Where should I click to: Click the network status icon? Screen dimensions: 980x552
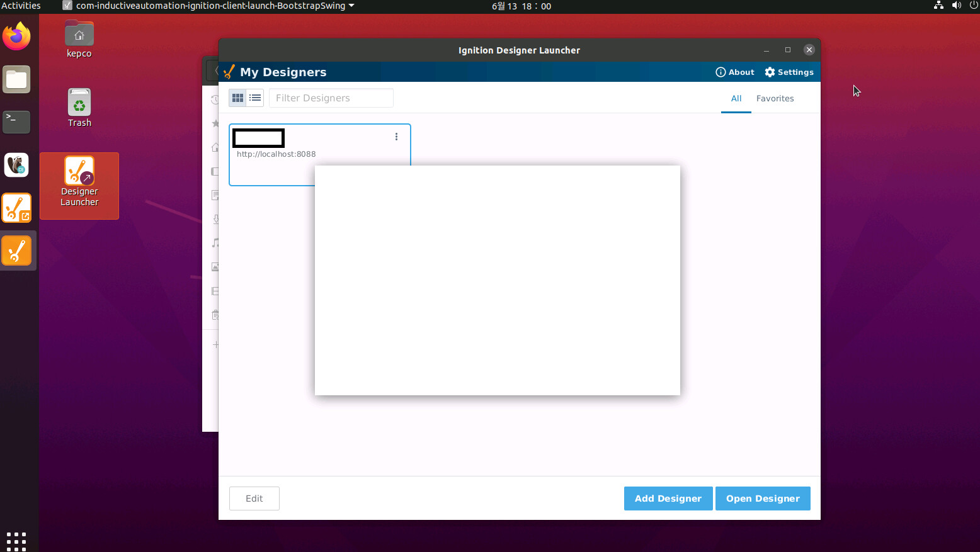(x=938, y=6)
